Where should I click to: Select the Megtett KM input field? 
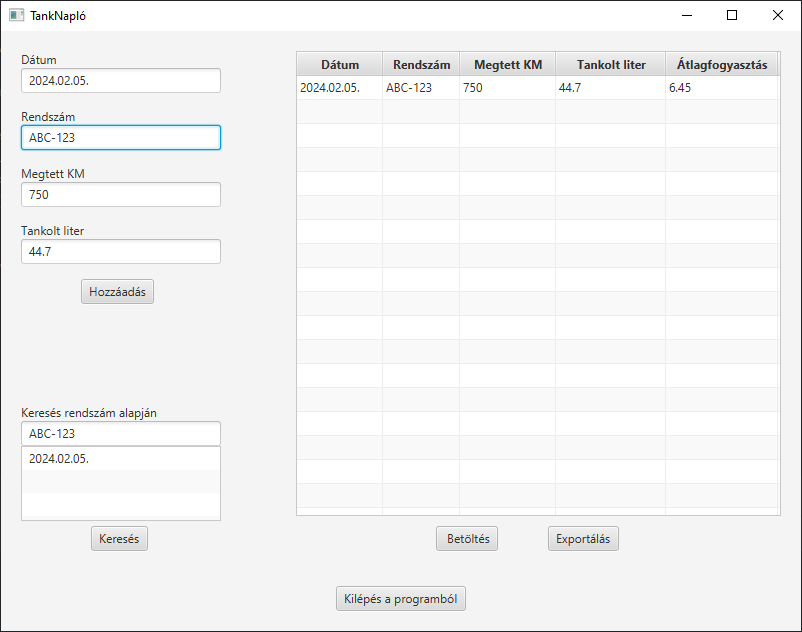120,195
